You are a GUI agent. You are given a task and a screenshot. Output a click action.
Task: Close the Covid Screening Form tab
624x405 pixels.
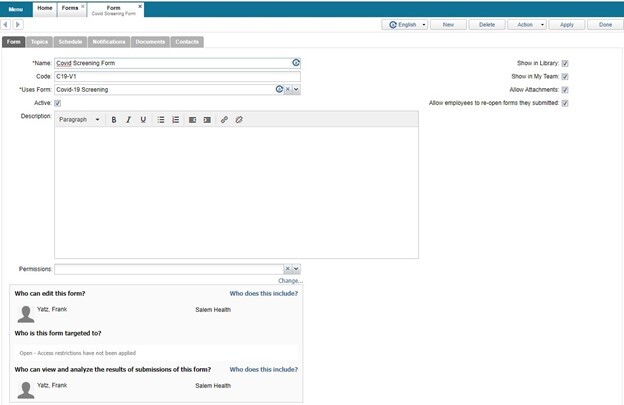[140, 6]
